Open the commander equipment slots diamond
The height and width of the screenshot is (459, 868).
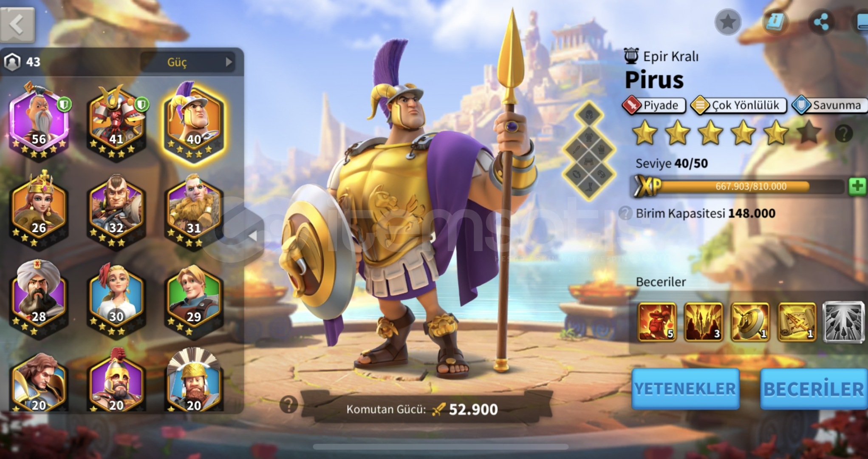tap(589, 151)
